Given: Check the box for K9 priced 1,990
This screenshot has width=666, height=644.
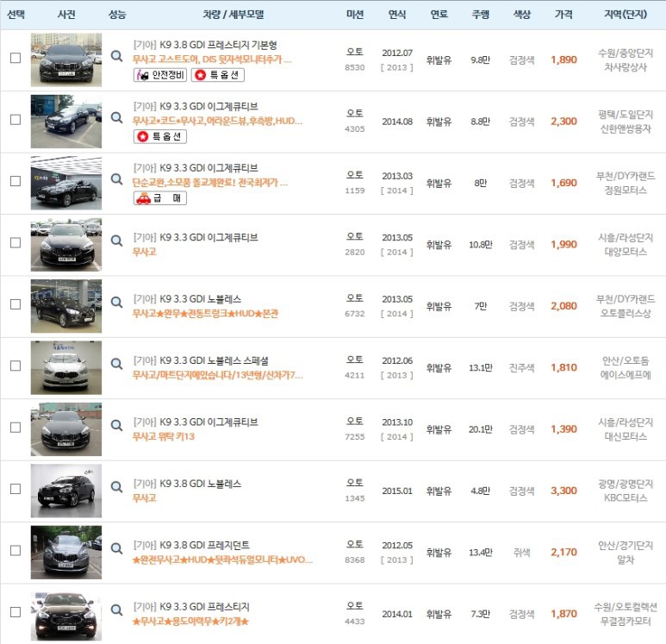Looking at the screenshot, I should pos(16,243).
